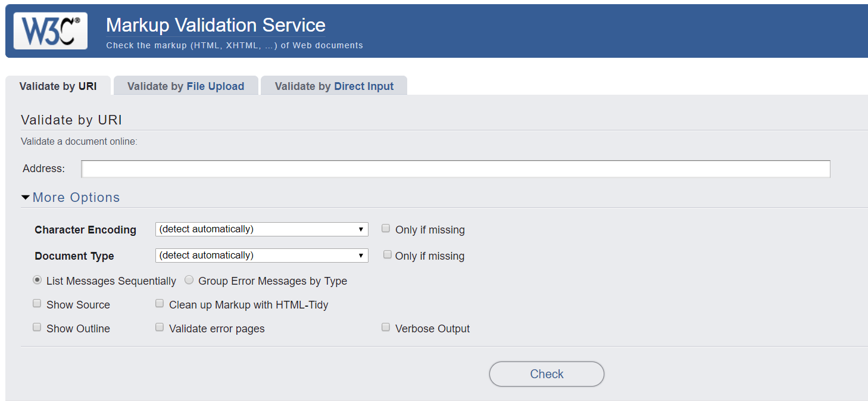Select Group Error Messages by Type

[x=189, y=279]
